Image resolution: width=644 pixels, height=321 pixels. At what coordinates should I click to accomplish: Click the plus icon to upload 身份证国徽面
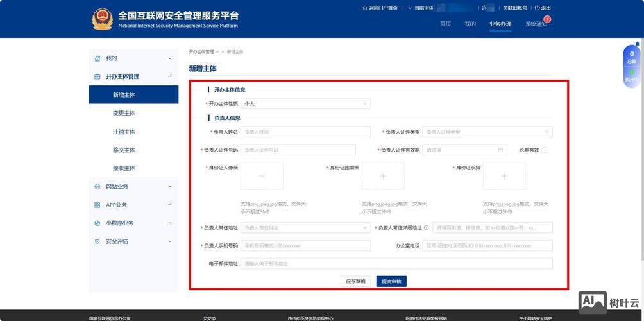[x=383, y=176]
